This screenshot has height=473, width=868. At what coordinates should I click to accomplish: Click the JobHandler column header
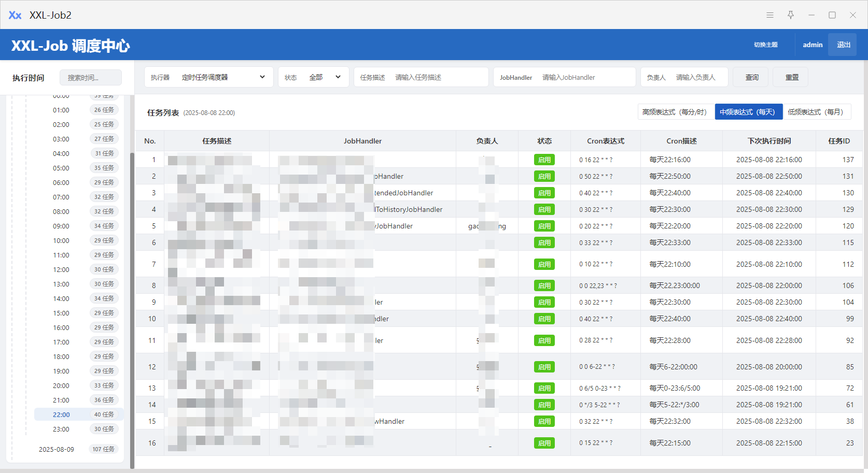click(362, 141)
